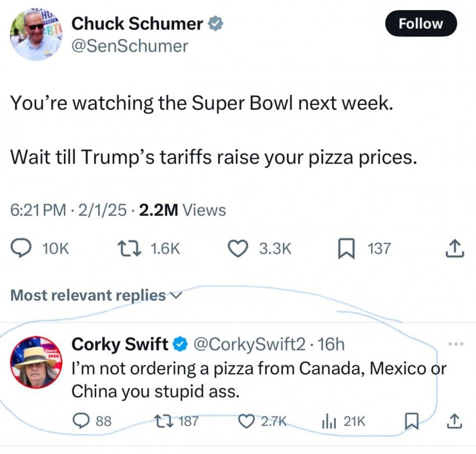Reply to Corky Swift's comment
The height and width of the screenshot is (454, 476).
pos(82,421)
